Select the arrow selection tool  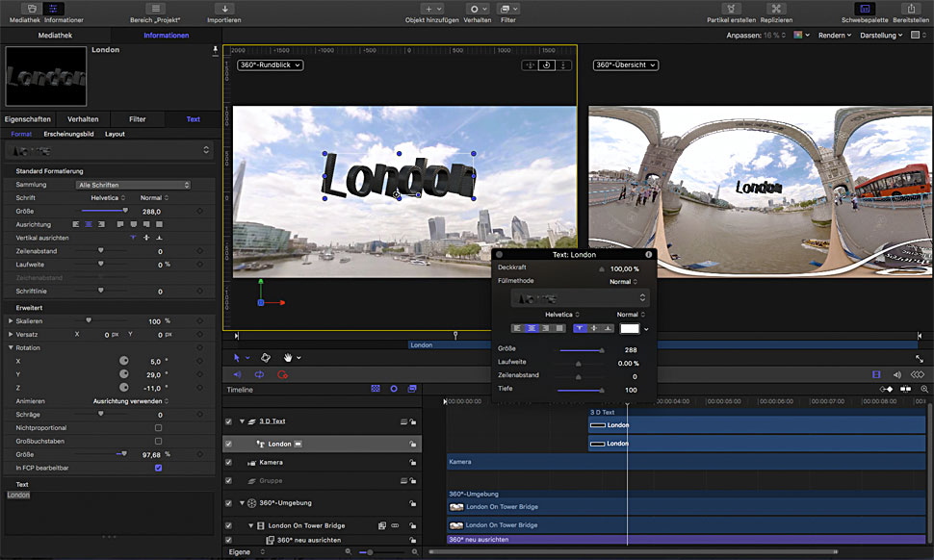click(237, 358)
